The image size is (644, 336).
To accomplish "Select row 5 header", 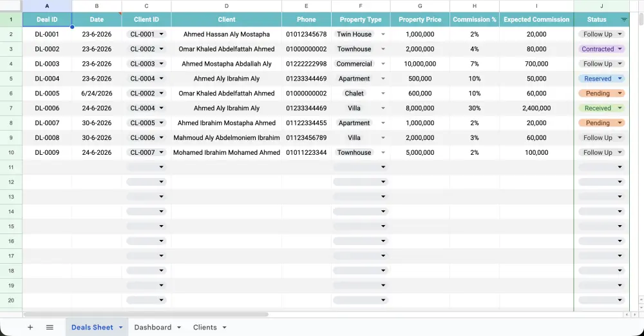I will coord(11,79).
